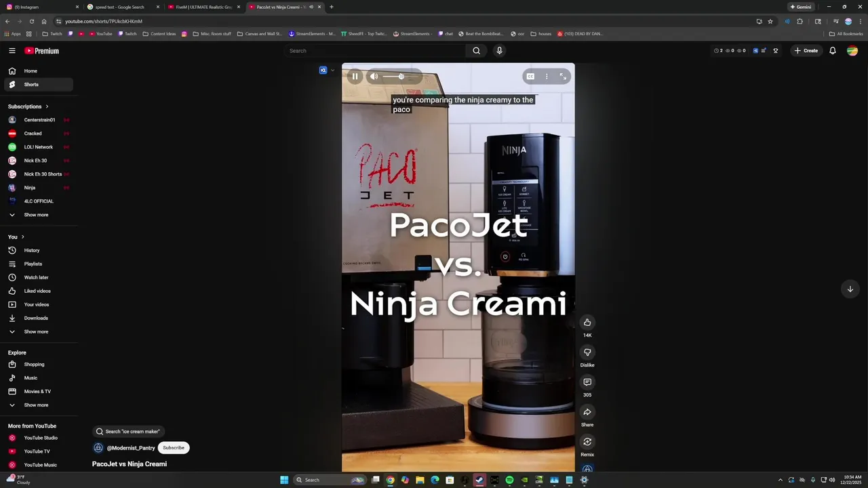Screen dimensions: 868x488
Task: Open the Gemini button in Chrome
Action: [801, 7]
